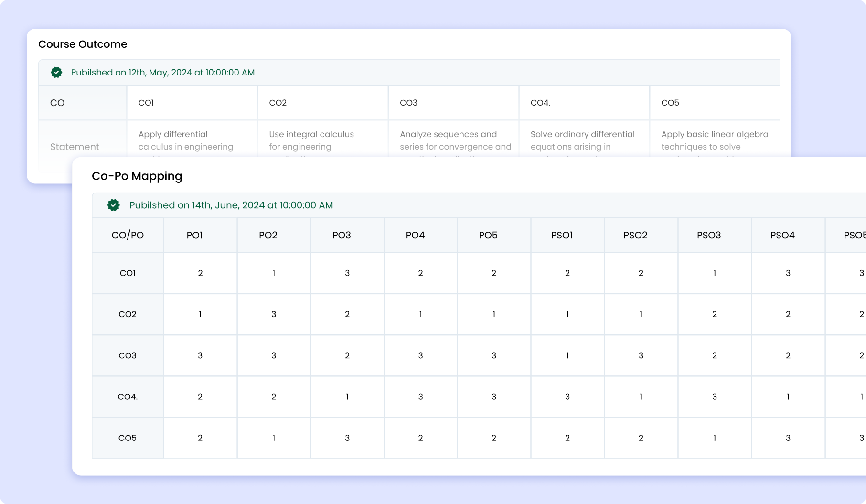Click the CO/PO header cell
Image resolution: width=866 pixels, height=504 pixels.
128,236
